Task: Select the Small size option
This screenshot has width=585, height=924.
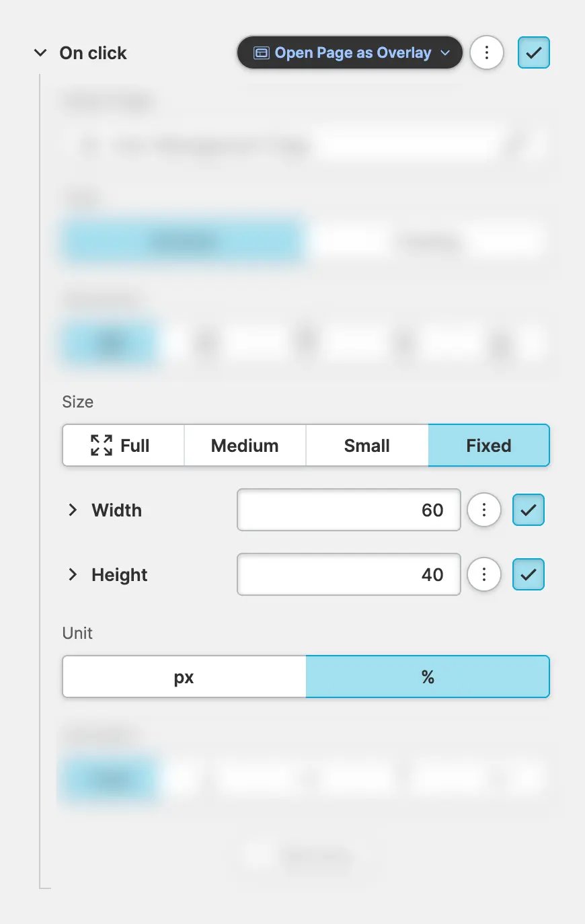Action: pyautogui.click(x=367, y=445)
